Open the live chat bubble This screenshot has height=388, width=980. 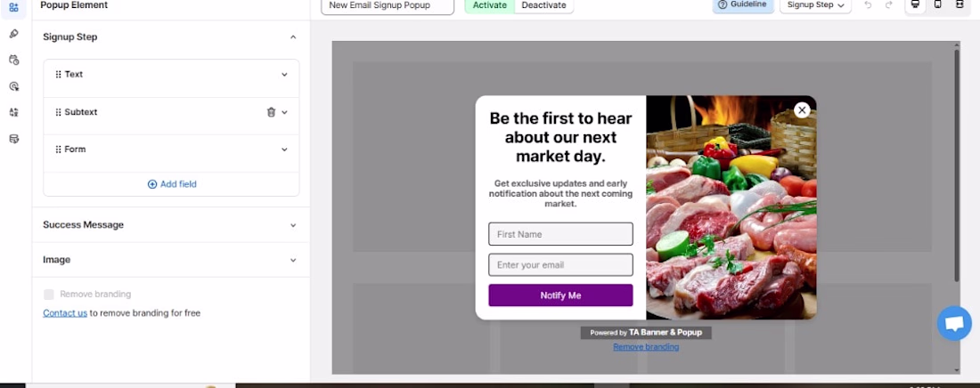pyautogui.click(x=954, y=324)
